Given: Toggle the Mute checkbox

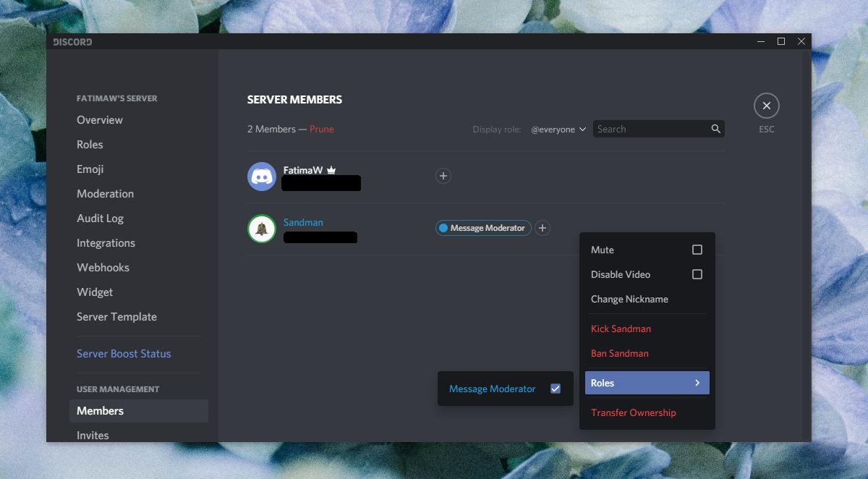Looking at the screenshot, I should (x=697, y=250).
